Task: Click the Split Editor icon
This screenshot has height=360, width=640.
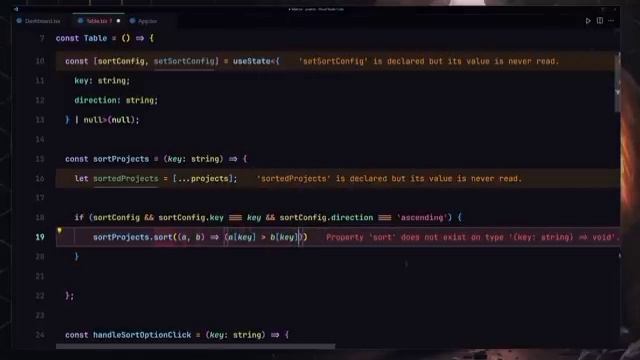Action: (x=600, y=20)
